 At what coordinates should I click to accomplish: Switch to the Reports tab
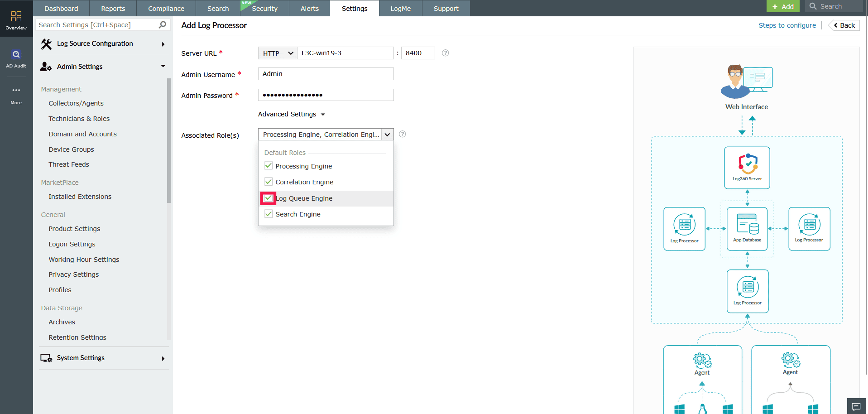113,9
